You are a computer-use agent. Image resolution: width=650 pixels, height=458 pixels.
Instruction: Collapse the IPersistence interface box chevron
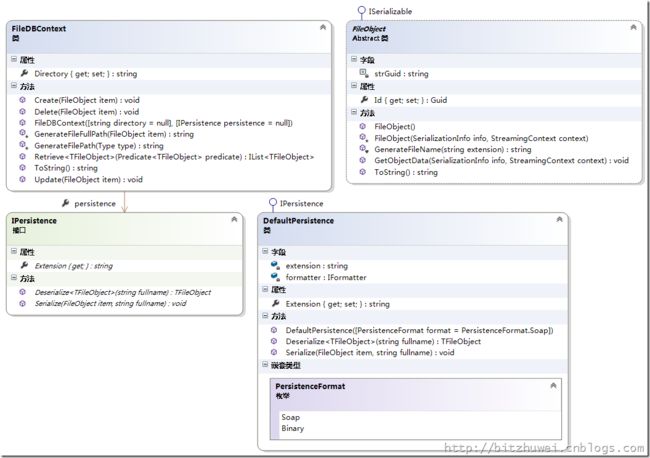(234, 219)
